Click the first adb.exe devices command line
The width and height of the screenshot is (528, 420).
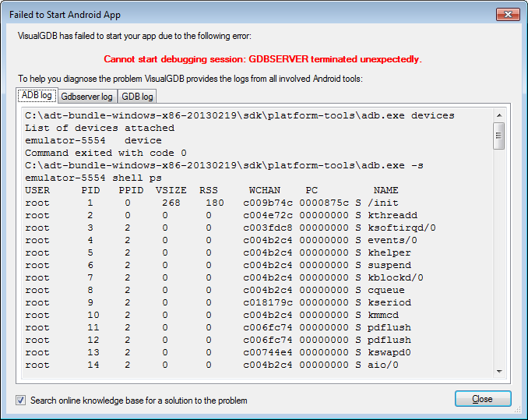[240, 115]
